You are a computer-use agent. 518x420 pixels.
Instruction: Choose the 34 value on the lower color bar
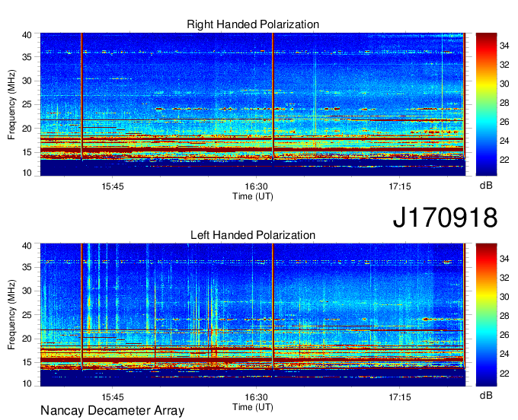504,259
